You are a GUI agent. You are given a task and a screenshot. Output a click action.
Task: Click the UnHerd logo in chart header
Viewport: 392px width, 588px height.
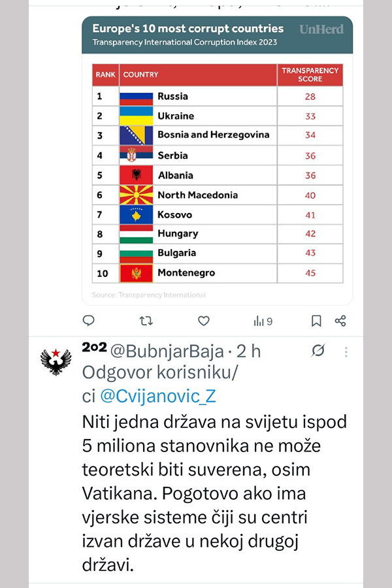tap(321, 29)
